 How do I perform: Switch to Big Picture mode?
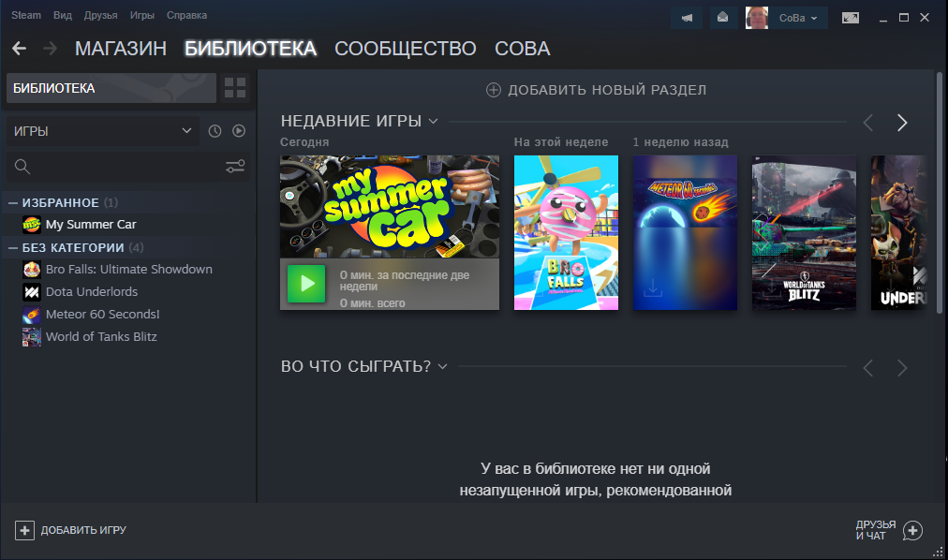(x=850, y=18)
